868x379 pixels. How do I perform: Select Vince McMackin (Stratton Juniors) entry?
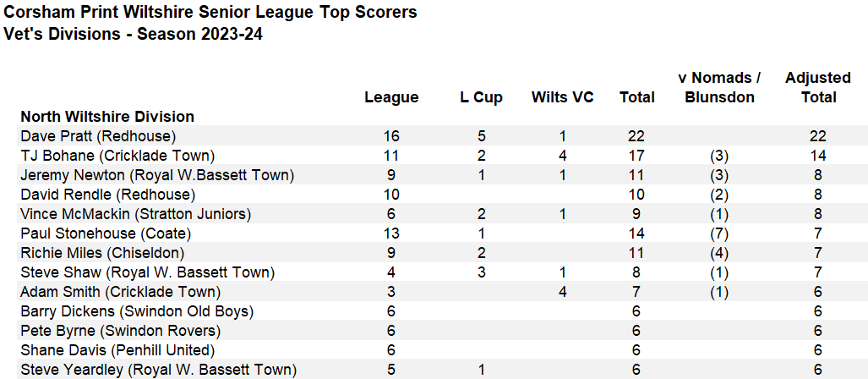[x=135, y=214]
